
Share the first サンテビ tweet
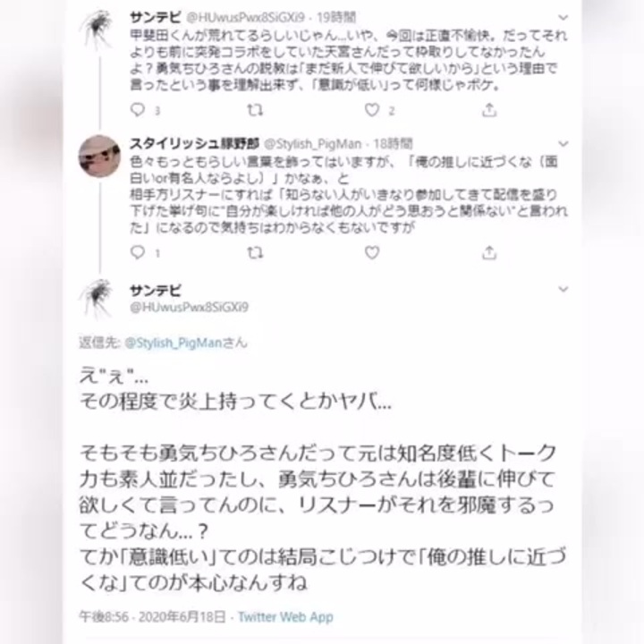pos(489,110)
